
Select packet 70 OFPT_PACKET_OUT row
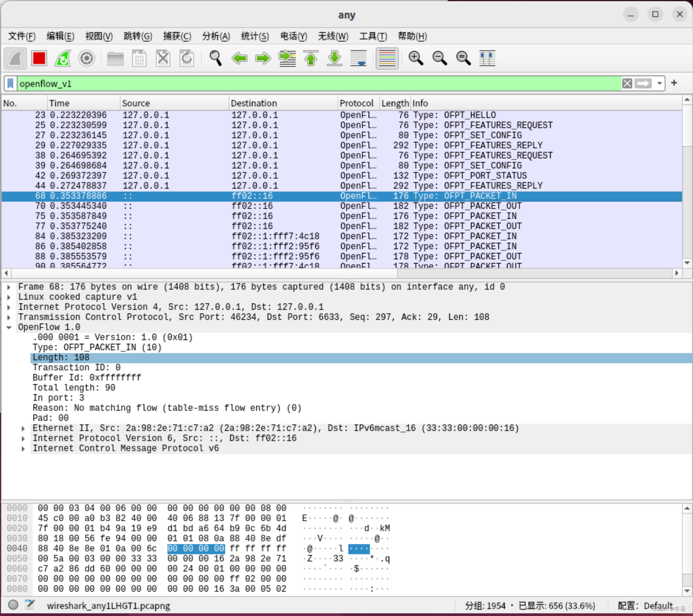coord(342,206)
